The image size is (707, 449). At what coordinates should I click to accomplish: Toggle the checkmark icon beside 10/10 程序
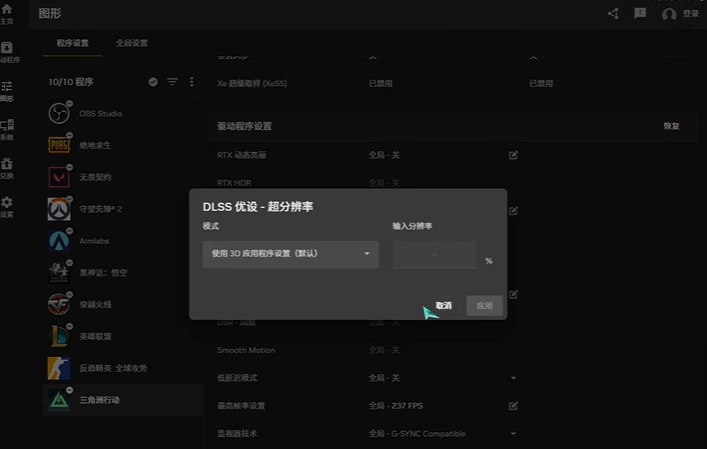pos(153,82)
